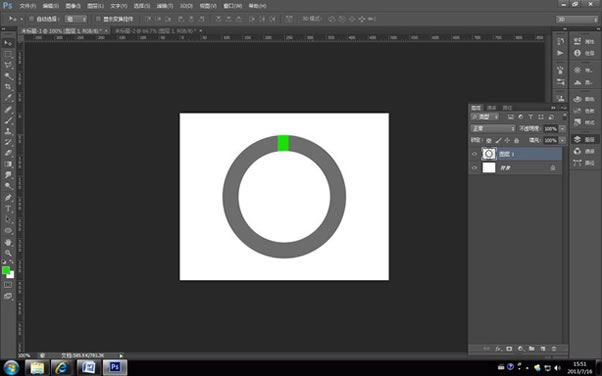Toggle the layer filtering switch
This screenshot has height=376, width=602.
[564, 116]
